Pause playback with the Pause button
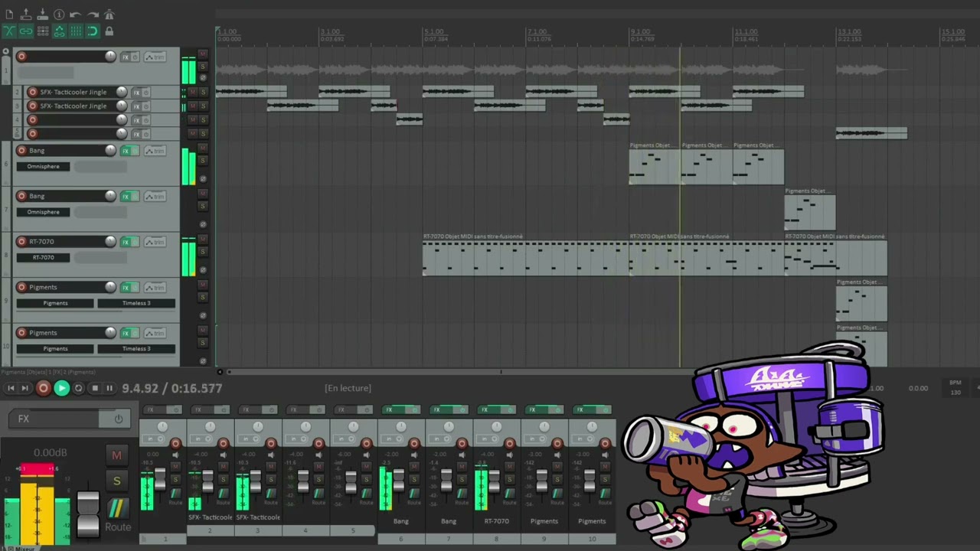 [x=109, y=389]
